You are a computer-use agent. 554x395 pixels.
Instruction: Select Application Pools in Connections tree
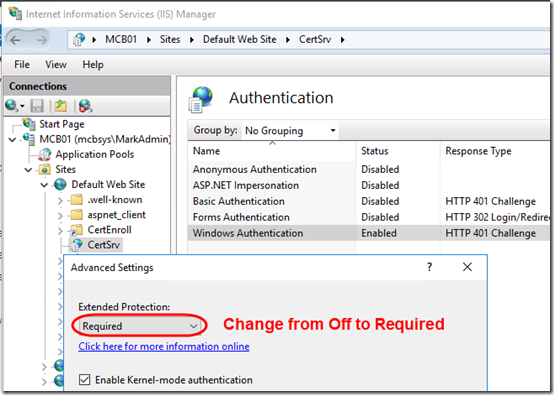[x=95, y=154]
